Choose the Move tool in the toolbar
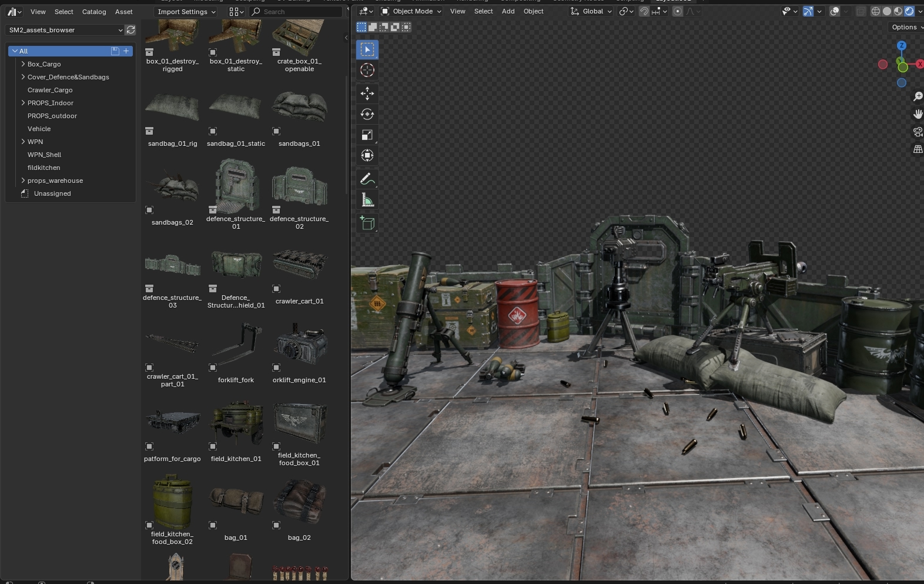This screenshot has height=584, width=924. point(367,94)
